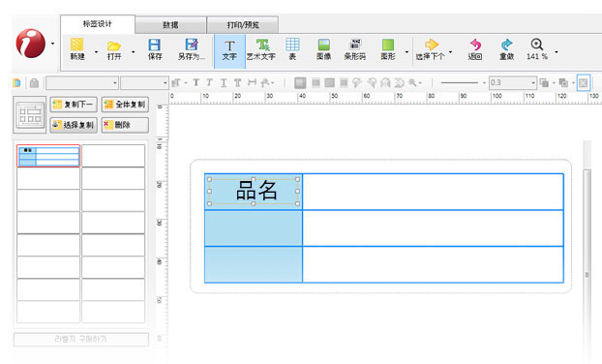Click the highlighted icon at format bar end
The height and width of the screenshot is (364, 602).
tap(584, 82)
